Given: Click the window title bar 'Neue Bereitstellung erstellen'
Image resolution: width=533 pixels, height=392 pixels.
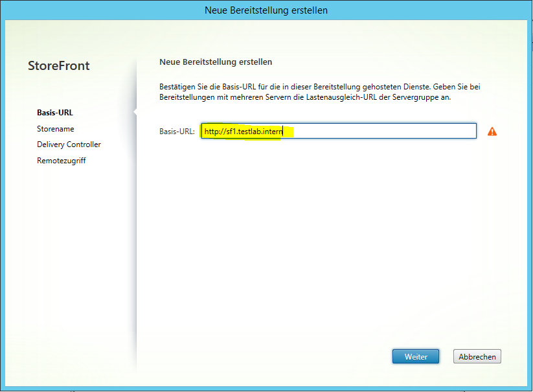Looking at the screenshot, I should click(x=266, y=10).
